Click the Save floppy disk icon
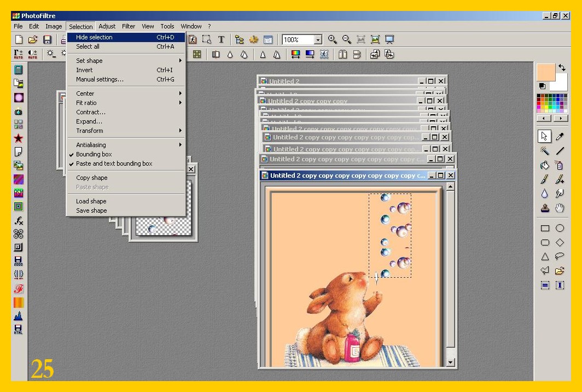The height and width of the screenshot is (392, 582). (x=48, y=39)
